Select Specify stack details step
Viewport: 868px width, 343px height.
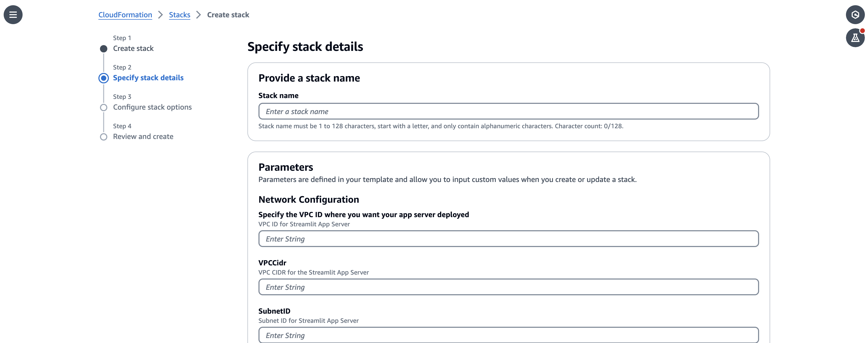click(x=148, y=78)
